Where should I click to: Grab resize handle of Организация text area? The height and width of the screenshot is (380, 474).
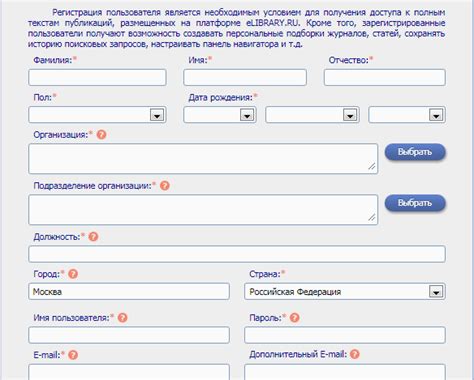pyautogui.click(x=372, y=166)
